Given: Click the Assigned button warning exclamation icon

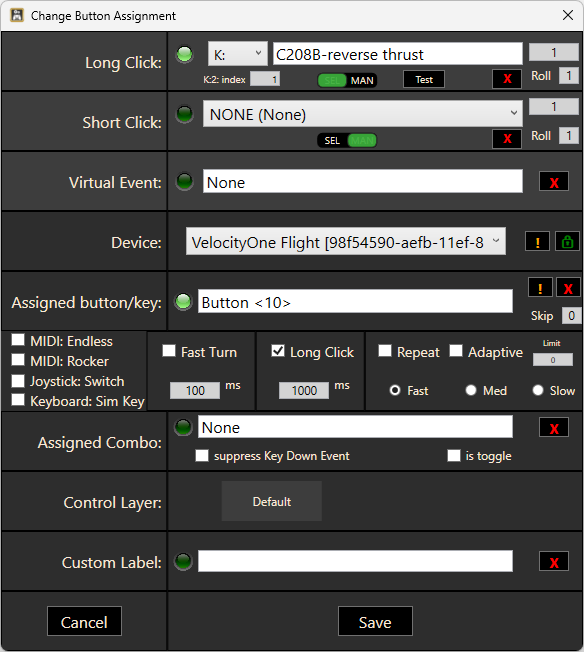Looking at the screenshot, I should point(540,287).
